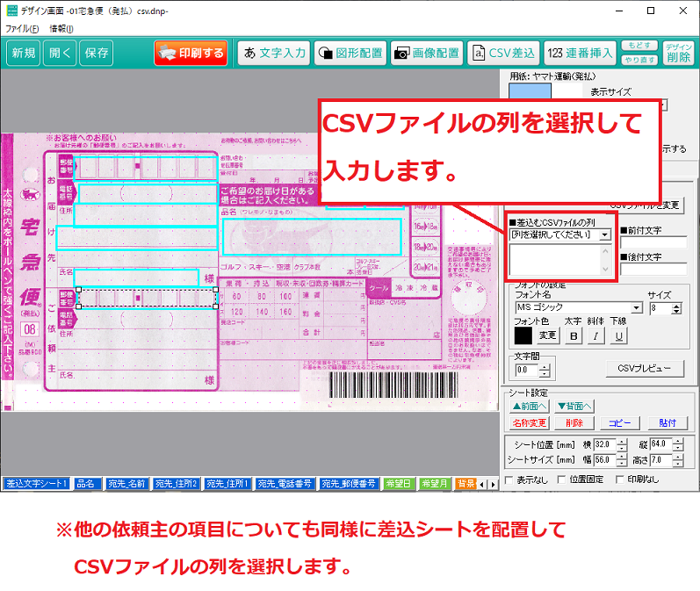Click the 貼付 paste sheet button

tap(668, 422)
